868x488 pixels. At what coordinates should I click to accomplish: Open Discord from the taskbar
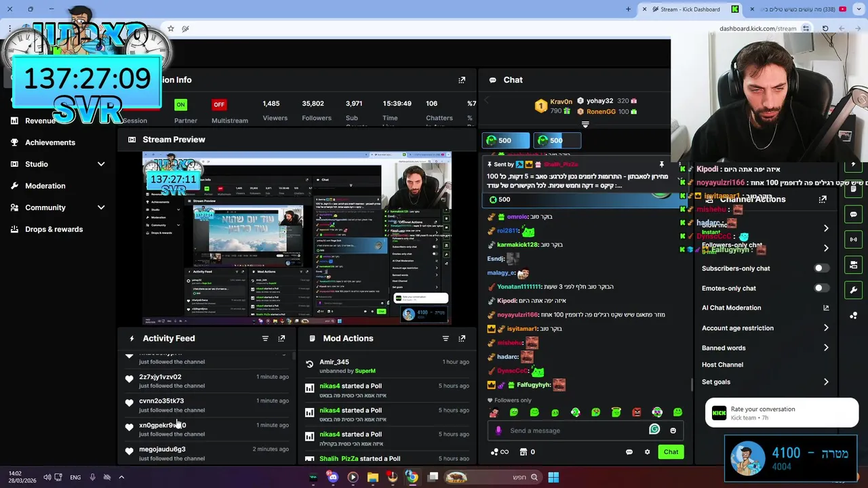point(332,477)
